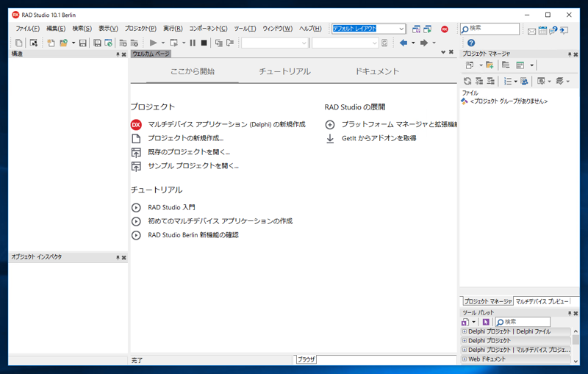Expand Delphi プロジェクト | マルチデバイス category

pyautogui.click(x=465, y=350)
